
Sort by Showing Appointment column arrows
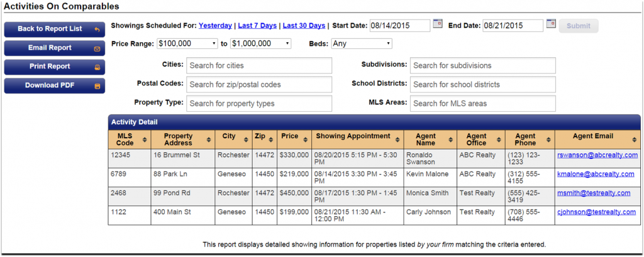point(397,139)
